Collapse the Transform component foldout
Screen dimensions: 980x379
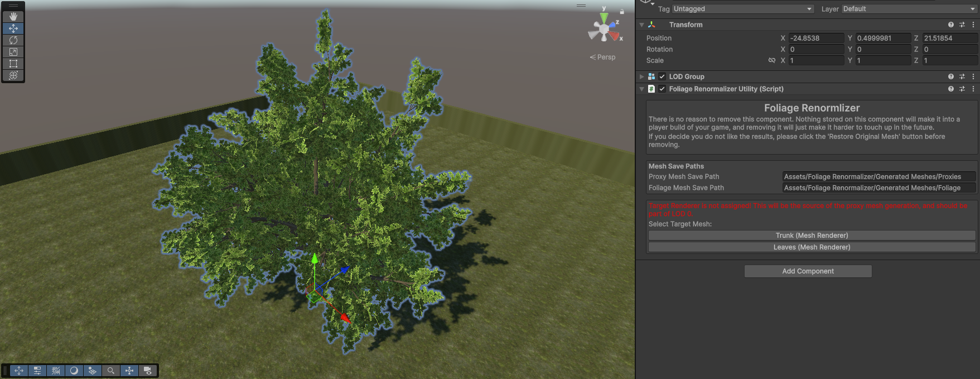tap(641, 25)
